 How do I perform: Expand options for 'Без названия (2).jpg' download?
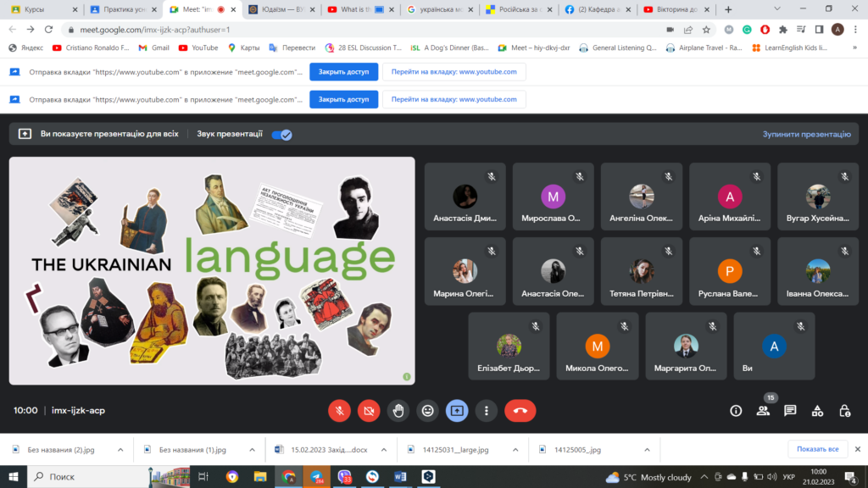pos(120,450)
